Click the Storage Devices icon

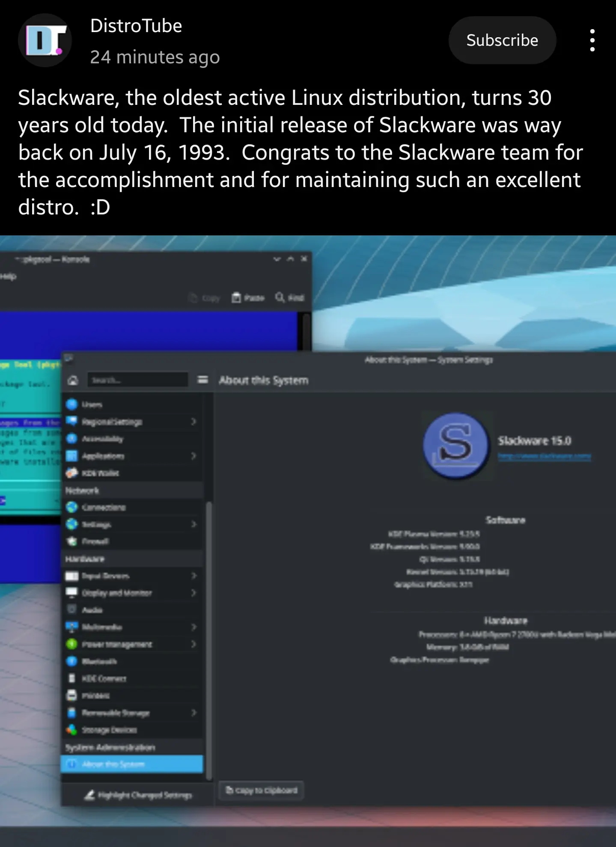coord(71,730)
